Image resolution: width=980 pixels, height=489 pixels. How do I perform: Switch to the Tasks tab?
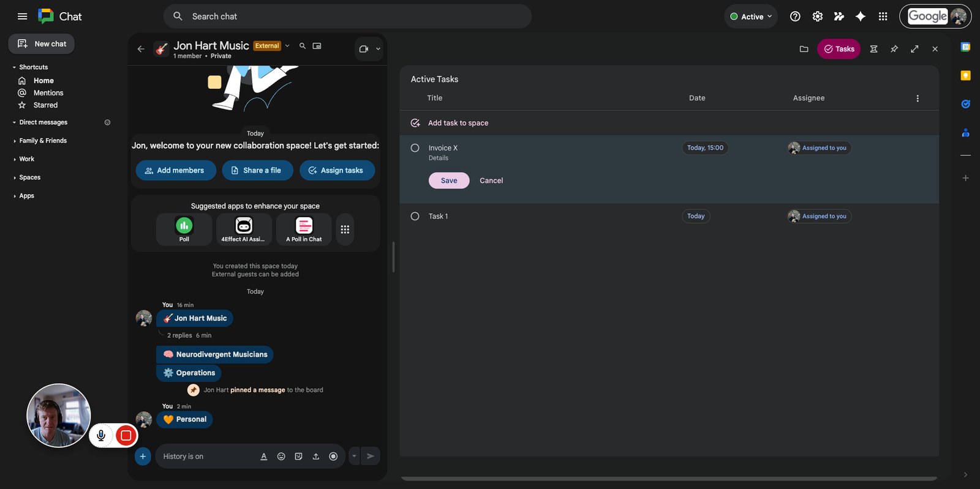pyautogui.click(x=839, y=49)
